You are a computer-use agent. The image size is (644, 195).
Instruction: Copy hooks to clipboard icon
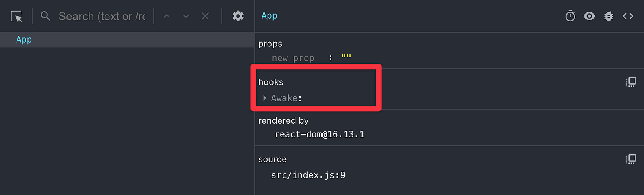coord(631,82)
